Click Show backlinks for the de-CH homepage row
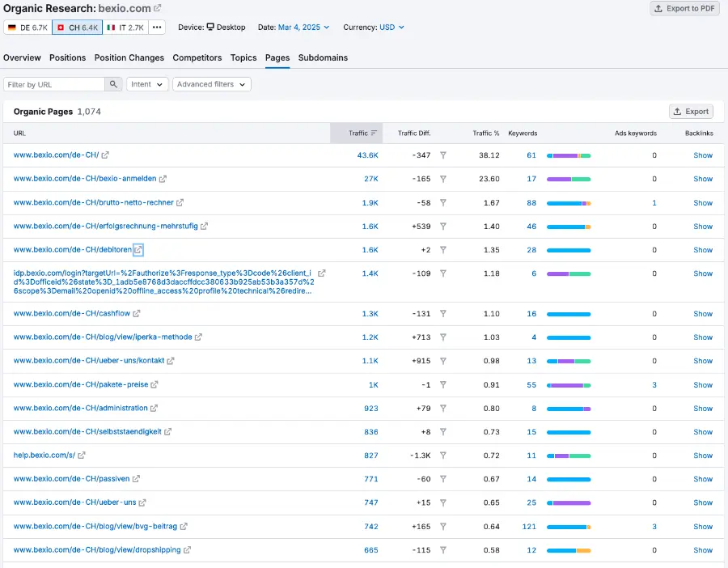Viewport: 728px width, 568px height. point(702,155)
